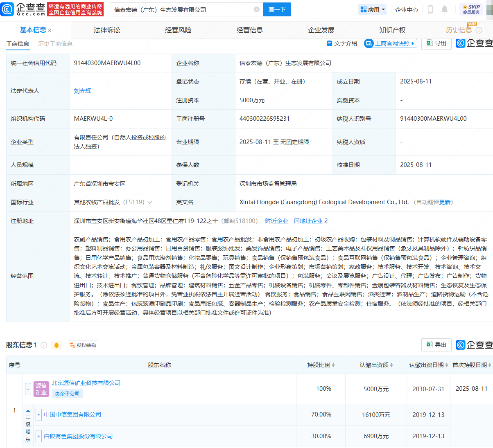Switch to 经营风险 tab
The image size is (493, 448).
click(178, 30)
